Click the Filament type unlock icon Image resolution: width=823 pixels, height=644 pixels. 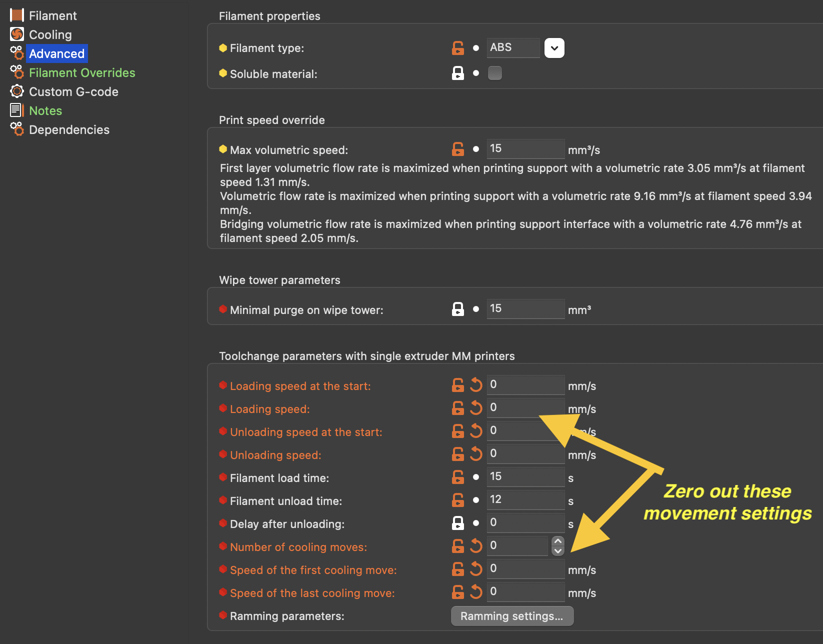(x=458, y=48)
